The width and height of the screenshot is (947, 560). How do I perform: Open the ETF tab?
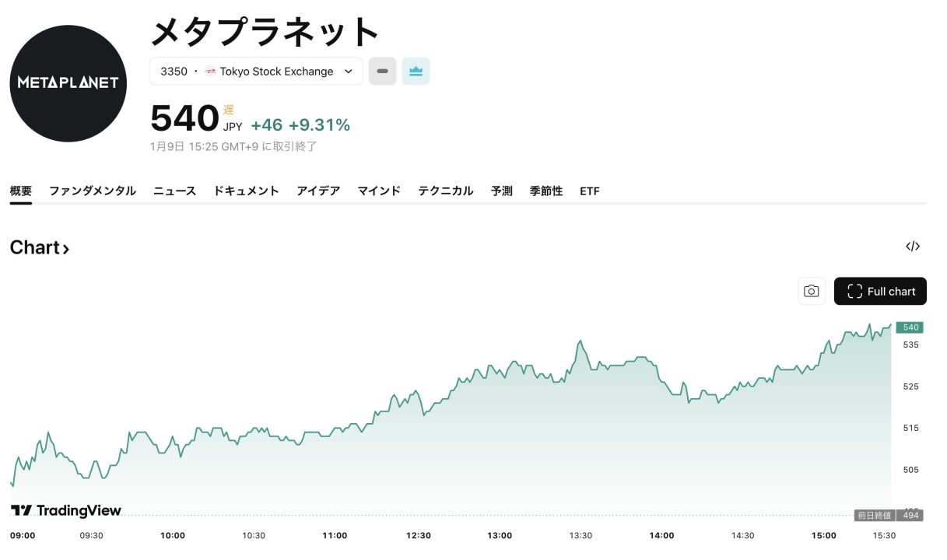[x=590, y=191]
